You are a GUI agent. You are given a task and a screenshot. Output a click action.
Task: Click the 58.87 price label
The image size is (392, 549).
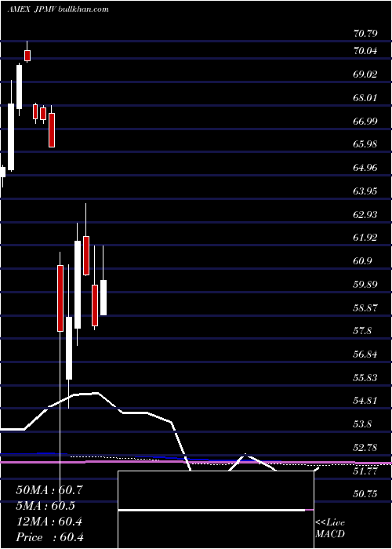click(365, 307)
